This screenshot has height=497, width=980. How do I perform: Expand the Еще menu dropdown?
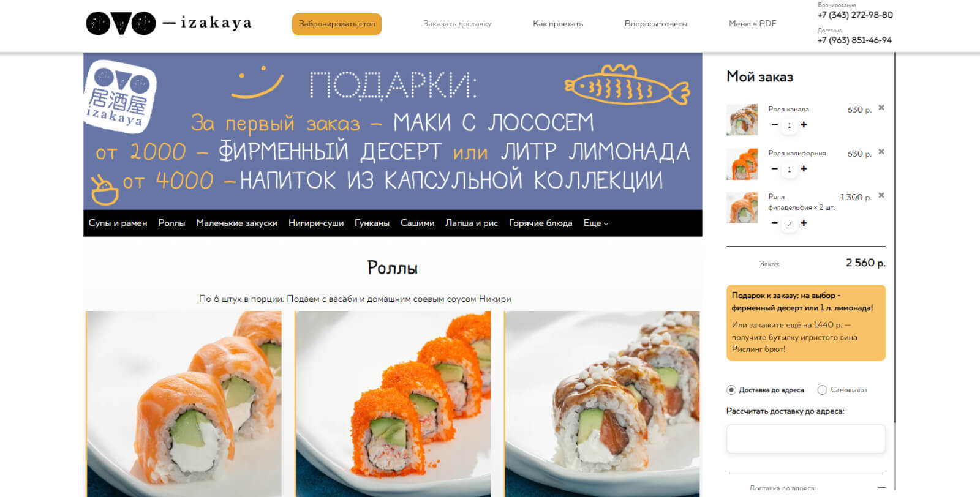[x=596, y=223]
